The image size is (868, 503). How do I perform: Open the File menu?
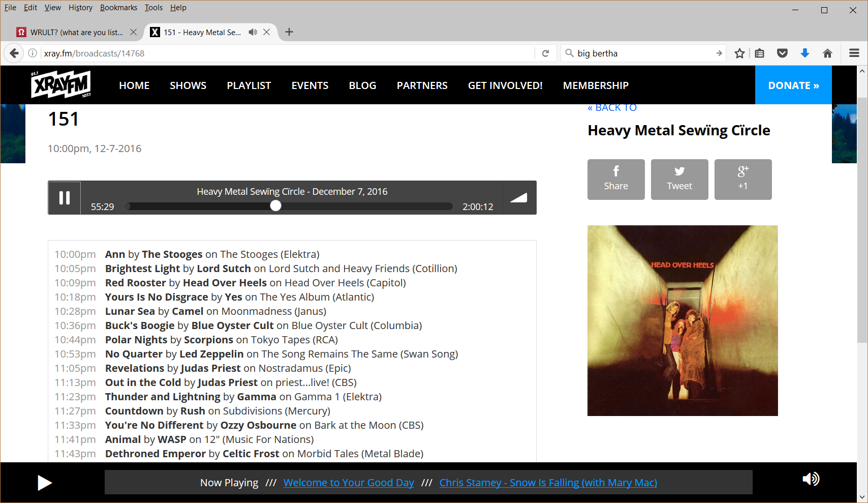pos(10,8)
